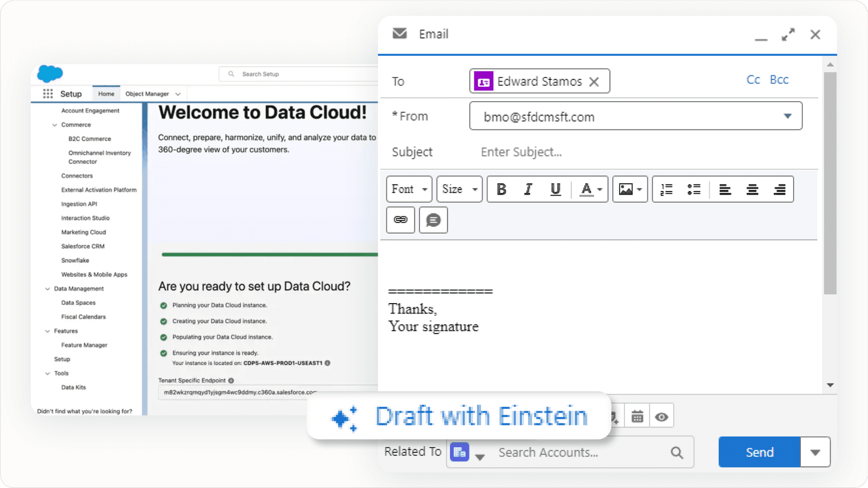This screenshot has width=868, height=488.
Task: Insert a hyperlink
Action: [400, 220]
